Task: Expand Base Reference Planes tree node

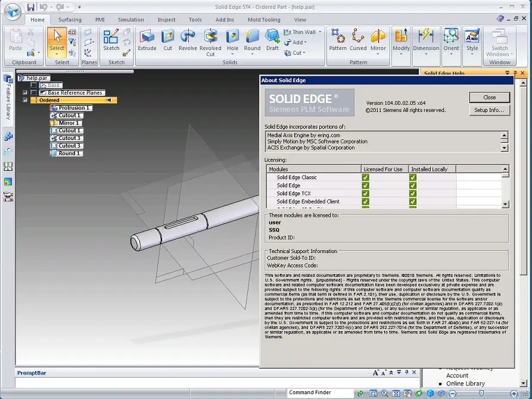Action: 25,92
